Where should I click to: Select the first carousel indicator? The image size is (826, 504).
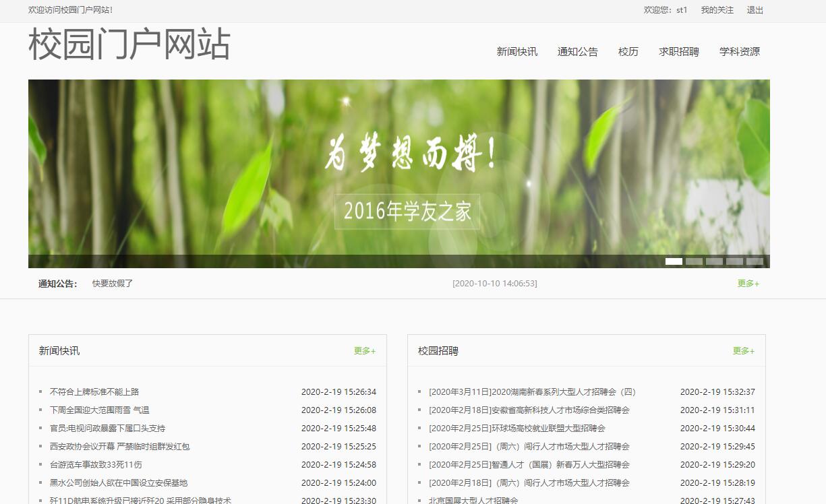[674, 261]
